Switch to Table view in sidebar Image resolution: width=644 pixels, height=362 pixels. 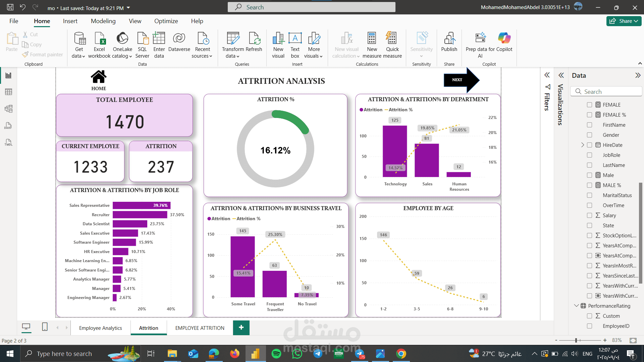8,92
